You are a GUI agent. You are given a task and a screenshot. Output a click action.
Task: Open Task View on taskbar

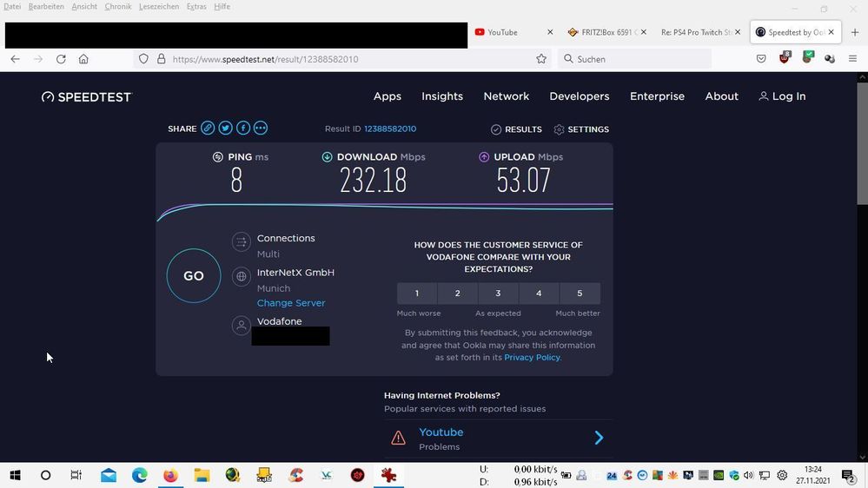(x=76, y=475)
